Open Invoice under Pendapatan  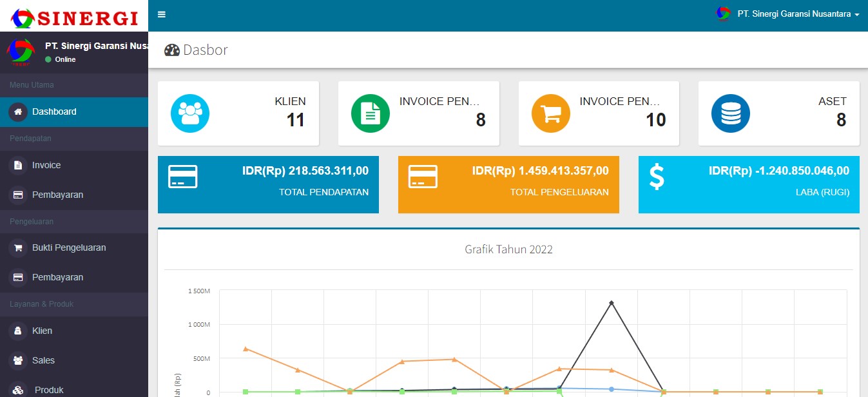(x=46, y=165)
